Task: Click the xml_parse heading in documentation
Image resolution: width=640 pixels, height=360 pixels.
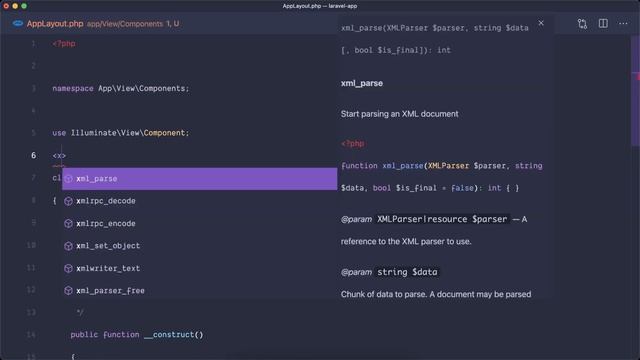Action: pos(362,83)
